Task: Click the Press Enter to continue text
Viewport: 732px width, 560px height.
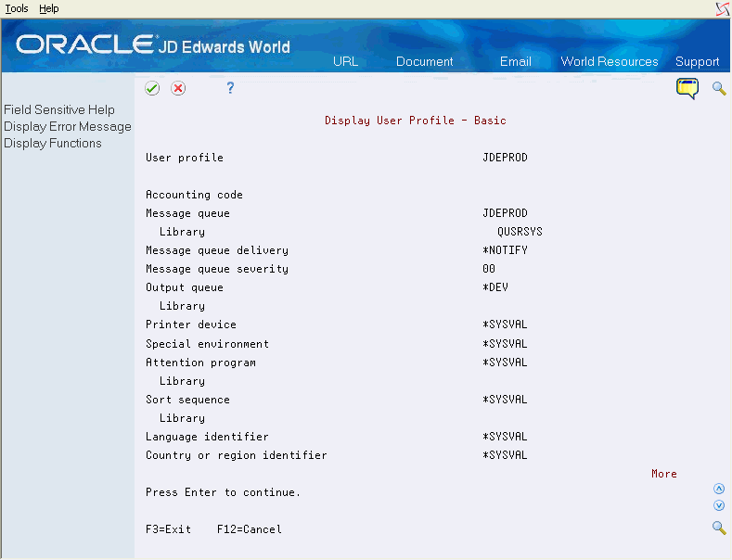Action: point(223,492)
